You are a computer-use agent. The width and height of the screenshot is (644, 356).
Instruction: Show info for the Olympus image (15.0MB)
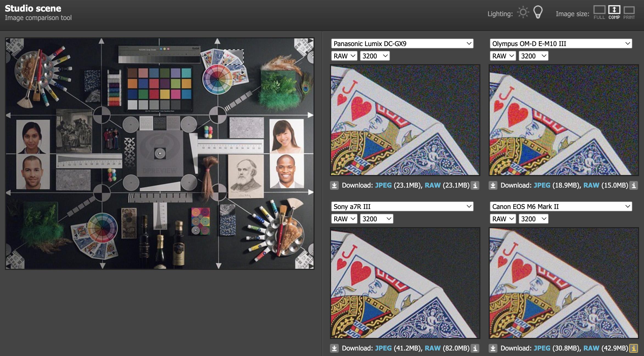(634, 185)
